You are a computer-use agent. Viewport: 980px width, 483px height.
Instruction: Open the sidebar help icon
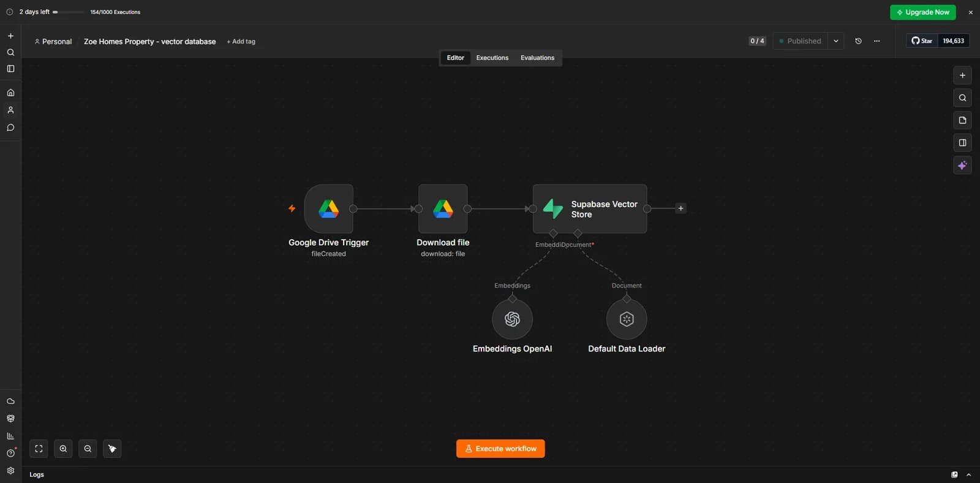10,453
